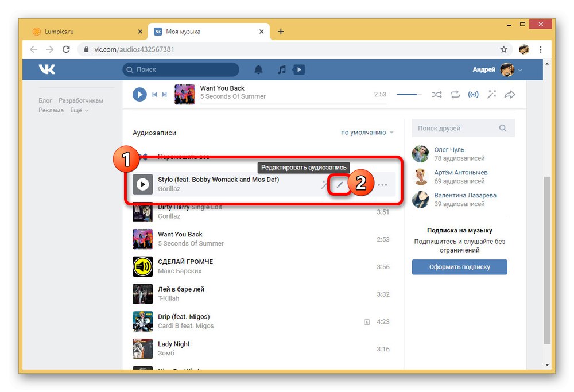Viewport: 574px width, 392px height.
Task: Click artist 'Cardi B feat. Migos'
Action: 186,326
